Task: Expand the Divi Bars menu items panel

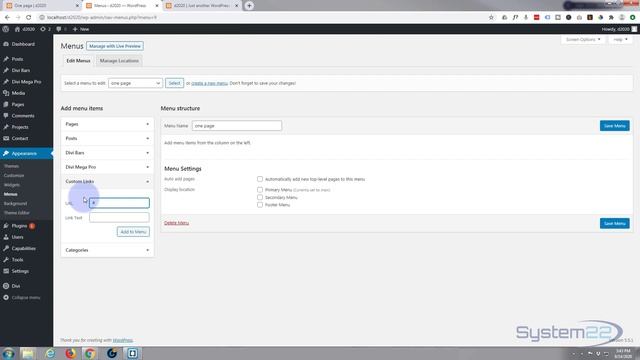Action: (x=107, y=153)
